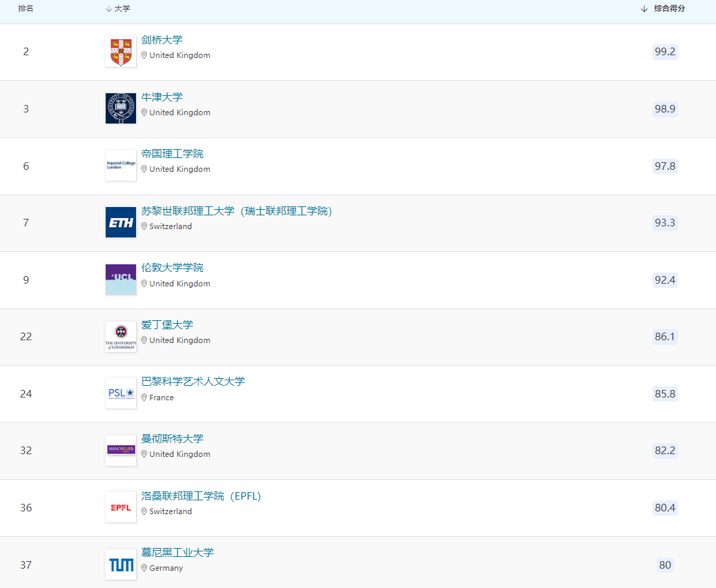
Task: Click rank number 36
Action: point(26,508)
